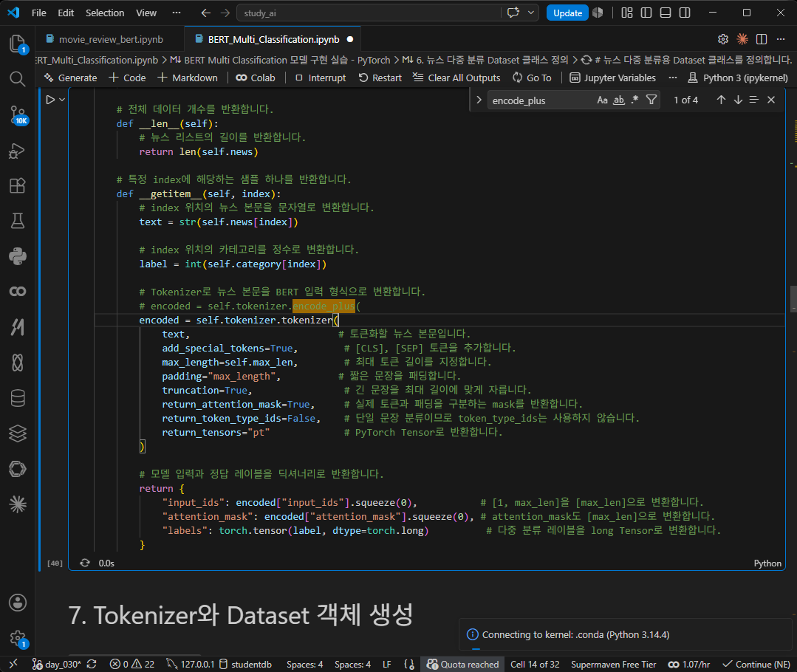Interrupt the kernel
Image resolution: width=797 pixels, height=672 pixels.
(321, 78)
